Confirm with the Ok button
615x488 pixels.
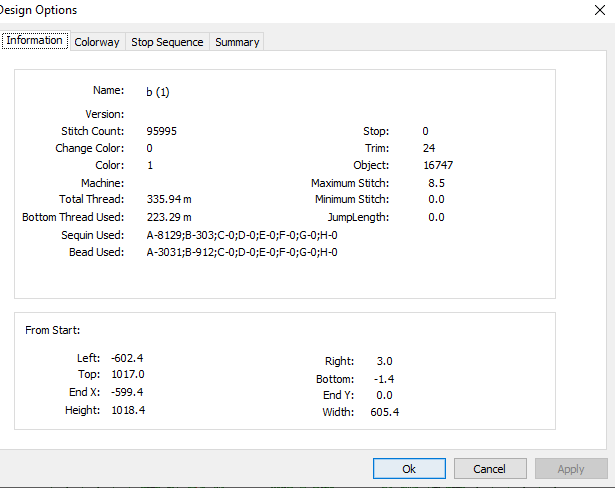click(x=409, y=468)
